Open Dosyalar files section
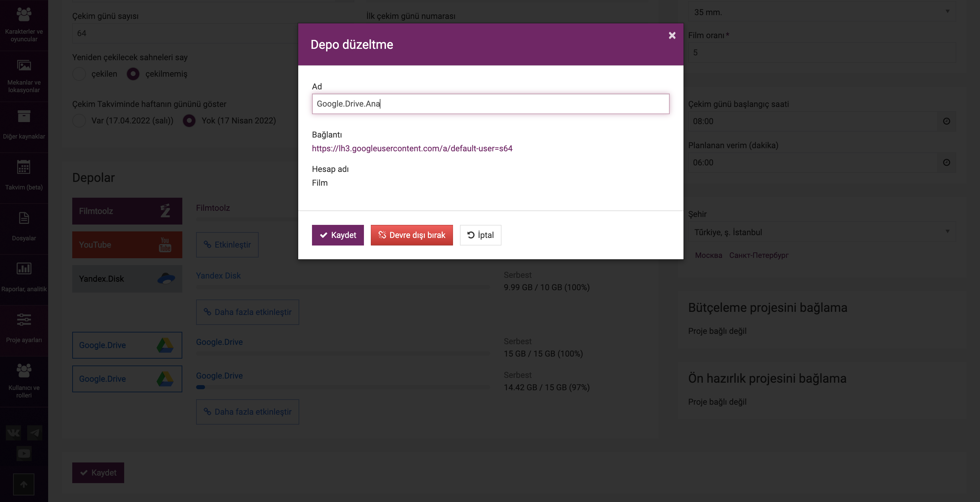980x502 pixels. pos(24,229)
